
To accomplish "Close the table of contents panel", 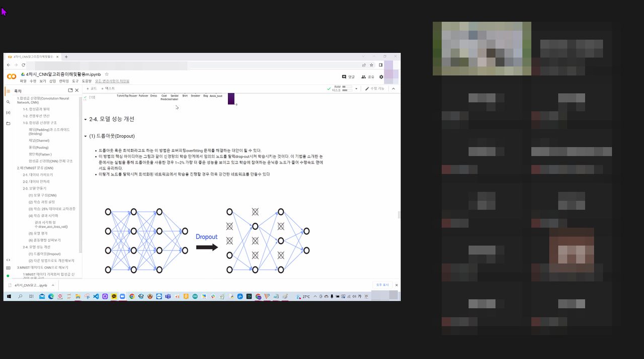I will tap(77, 91).
